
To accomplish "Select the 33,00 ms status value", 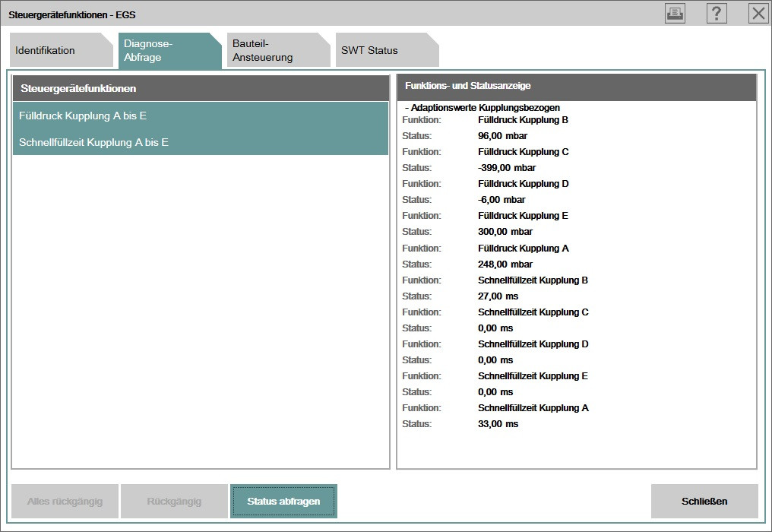I will tap(498, 424).
